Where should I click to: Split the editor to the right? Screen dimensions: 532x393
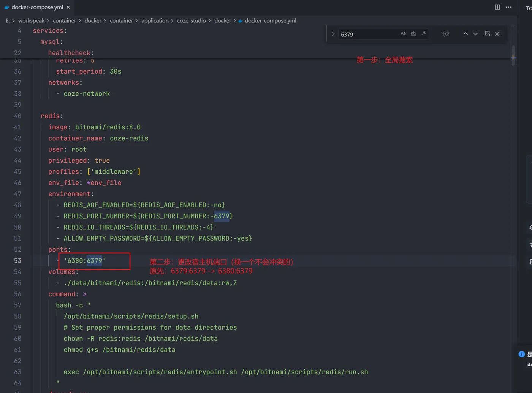pos(497,7)
